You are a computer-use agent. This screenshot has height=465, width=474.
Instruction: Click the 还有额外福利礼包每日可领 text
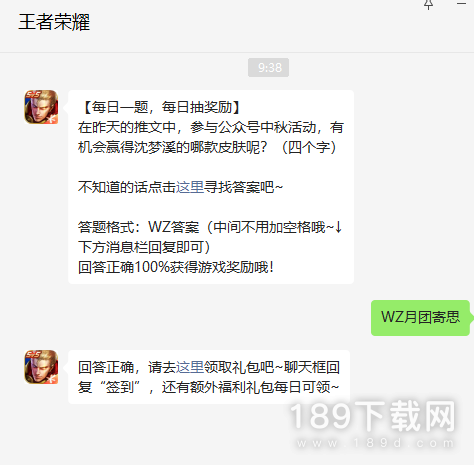coord(250,387)
